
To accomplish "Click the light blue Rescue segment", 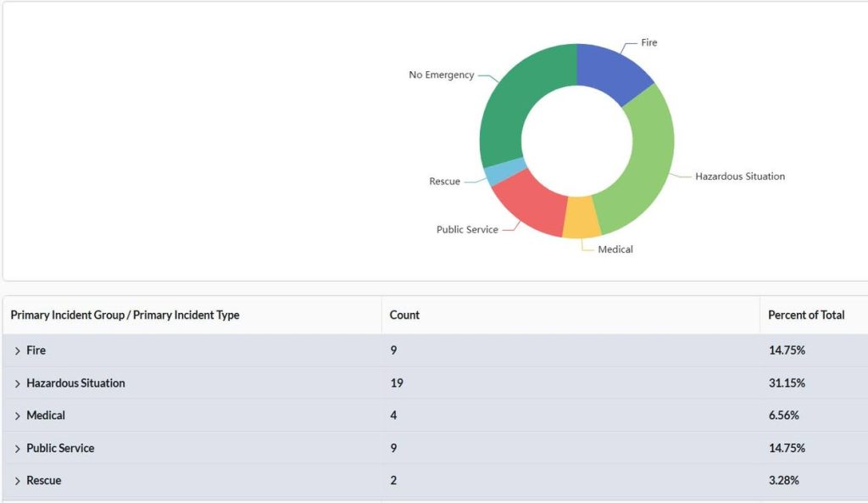I will (x=505, y=171).
